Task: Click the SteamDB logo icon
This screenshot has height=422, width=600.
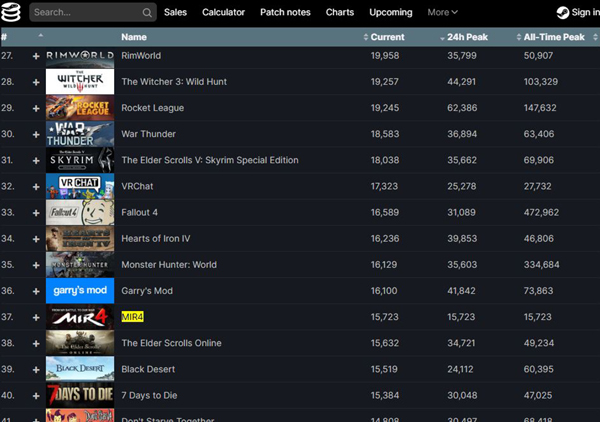Action: click(14, 13)
